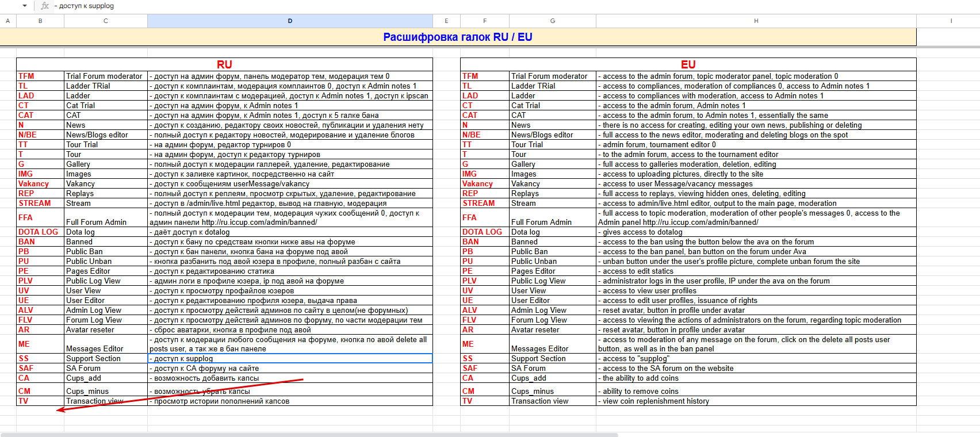Click 'access to edit statics' cell

pos(756,271)
